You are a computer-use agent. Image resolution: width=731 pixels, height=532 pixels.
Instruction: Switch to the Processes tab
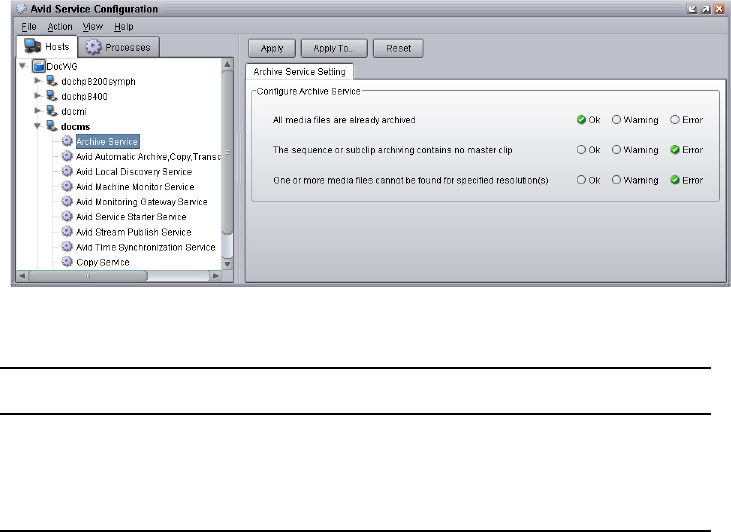[118, 47]
